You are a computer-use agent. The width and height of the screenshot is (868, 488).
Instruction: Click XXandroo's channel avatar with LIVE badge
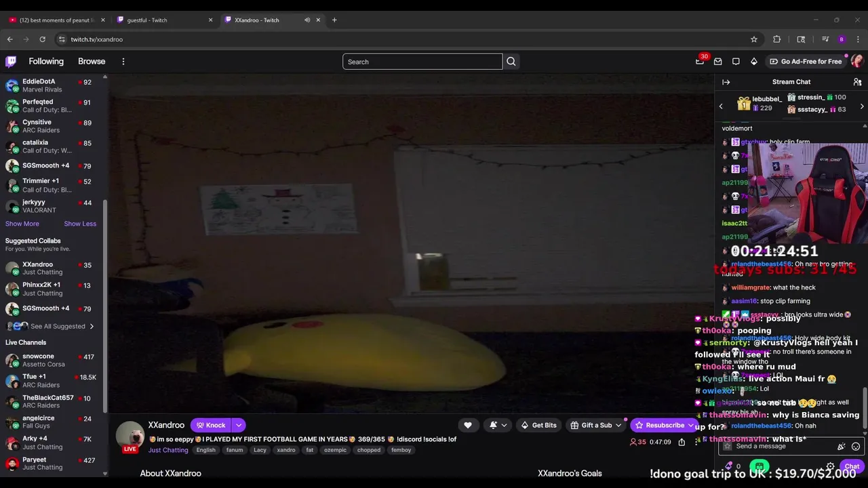tap(130, 437)
